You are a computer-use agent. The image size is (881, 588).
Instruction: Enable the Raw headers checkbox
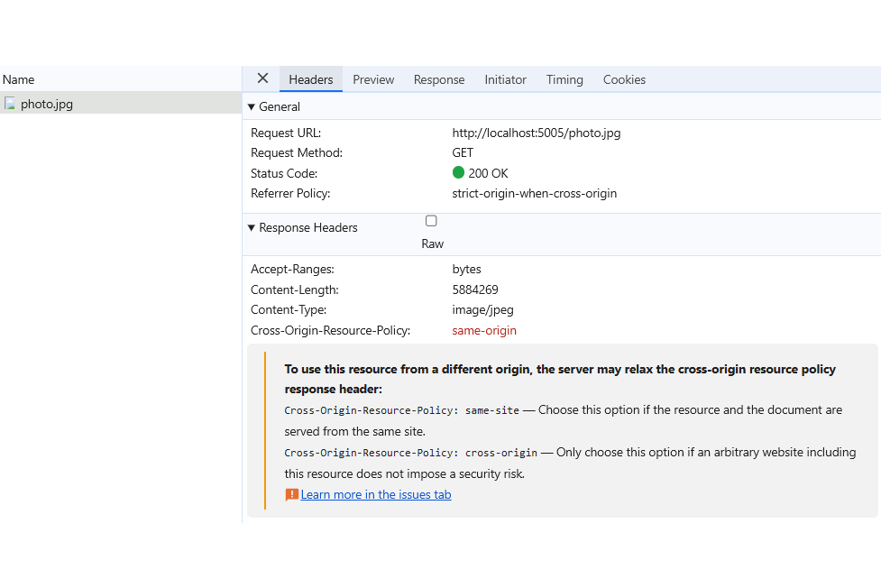click(431, 221)
